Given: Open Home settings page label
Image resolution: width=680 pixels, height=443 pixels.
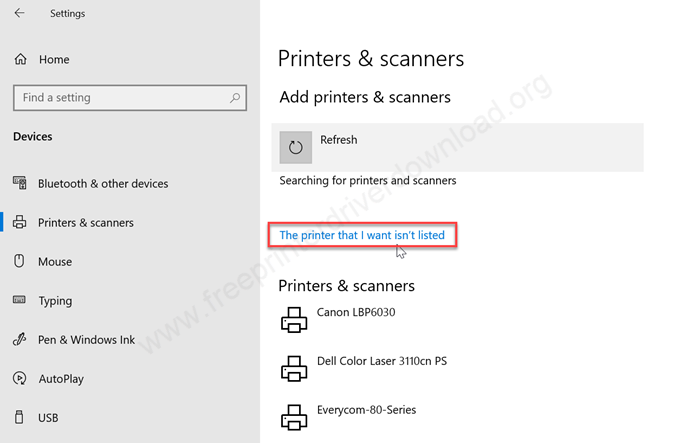Looking at the screenshot, I should point(54,59).
